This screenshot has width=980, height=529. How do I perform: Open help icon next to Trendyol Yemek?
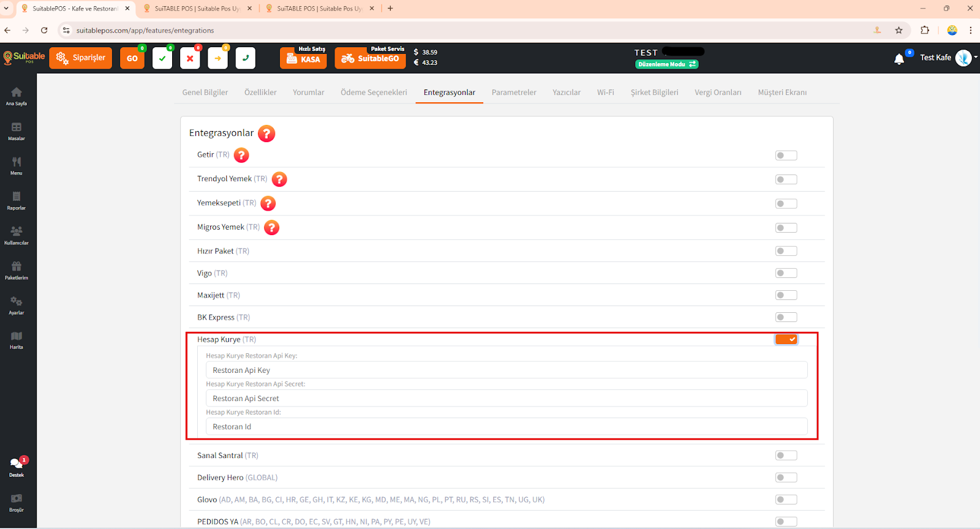[279, 179]
